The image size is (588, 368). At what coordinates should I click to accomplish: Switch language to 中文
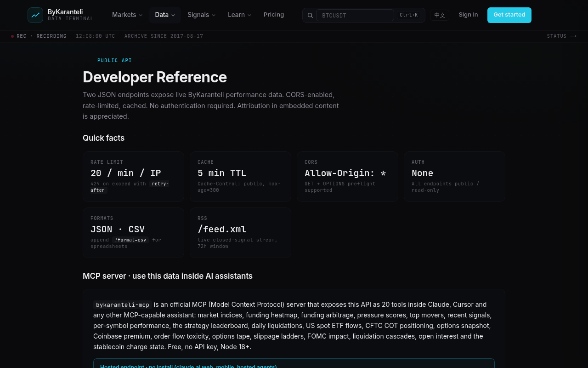[440, 15]
